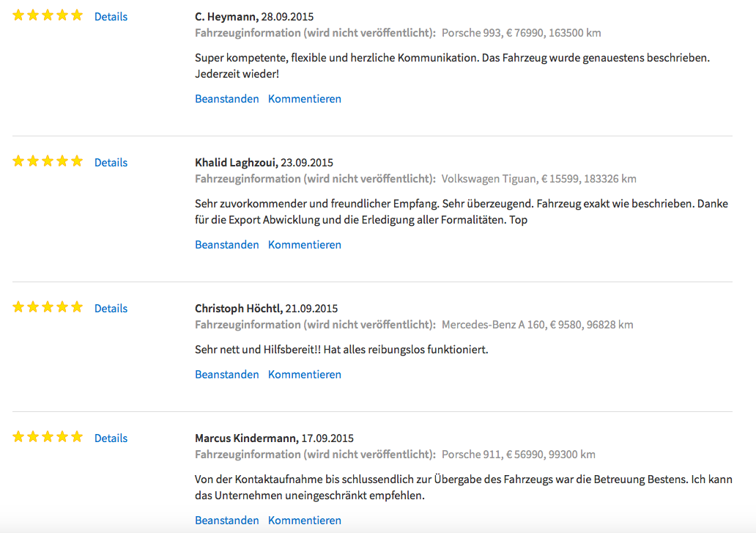
Task: Click the fifth star of Marcus Kindermann's rating
Action: coord(77,436)
